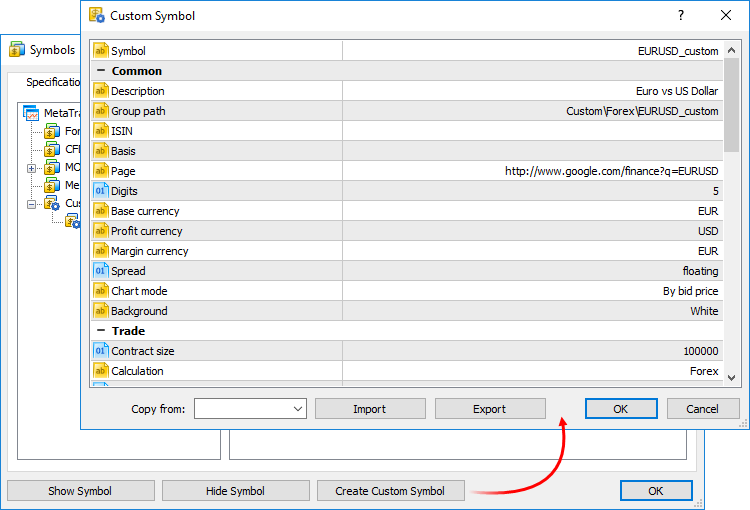Viewport: 750px width, 510px height.
Task: Click Create Custom Symbol button
Action: pyautogui.click(x=391, y=491)
